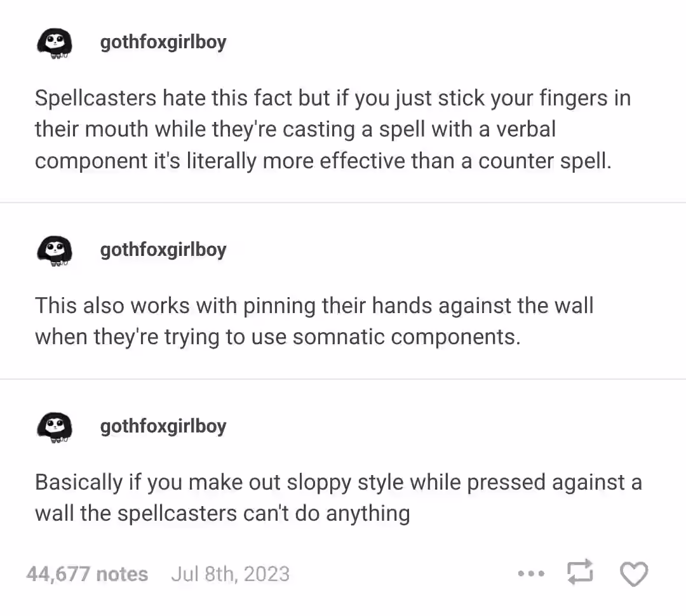Click the divider line above the third post
This screenshot has width=686, height=616.
343,379
